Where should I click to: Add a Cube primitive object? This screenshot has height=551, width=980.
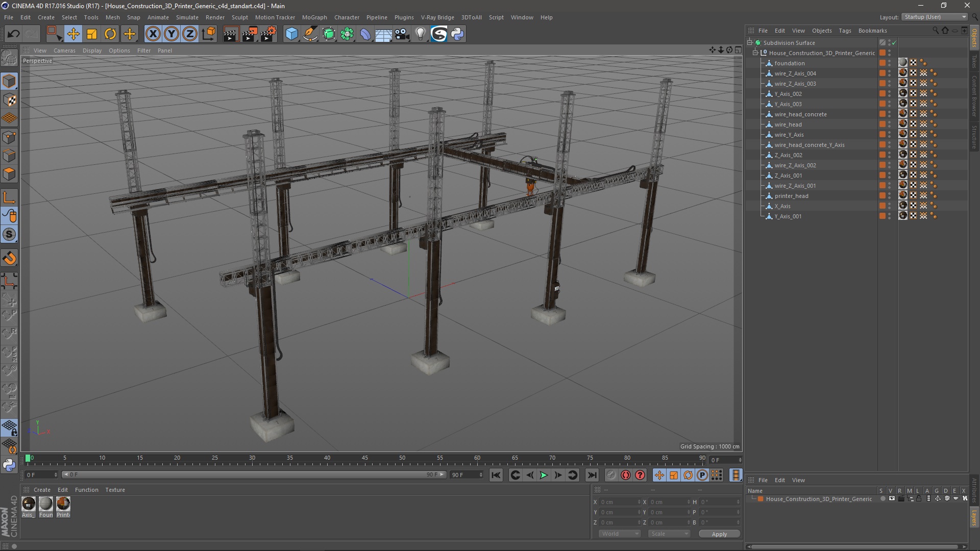[x=291, y=34]
